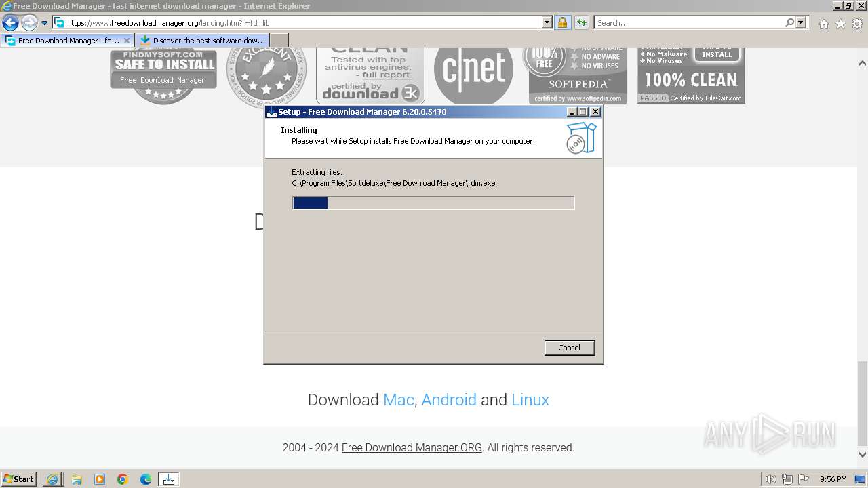Click Cancel in the Setup dialog

tap(570, 348)
